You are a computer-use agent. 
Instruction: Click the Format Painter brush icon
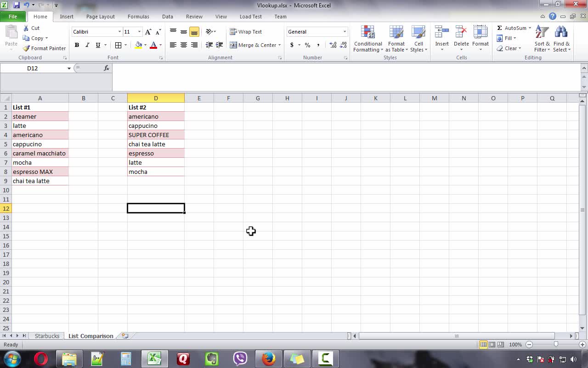pyautogui.click(x=27, y=48)
